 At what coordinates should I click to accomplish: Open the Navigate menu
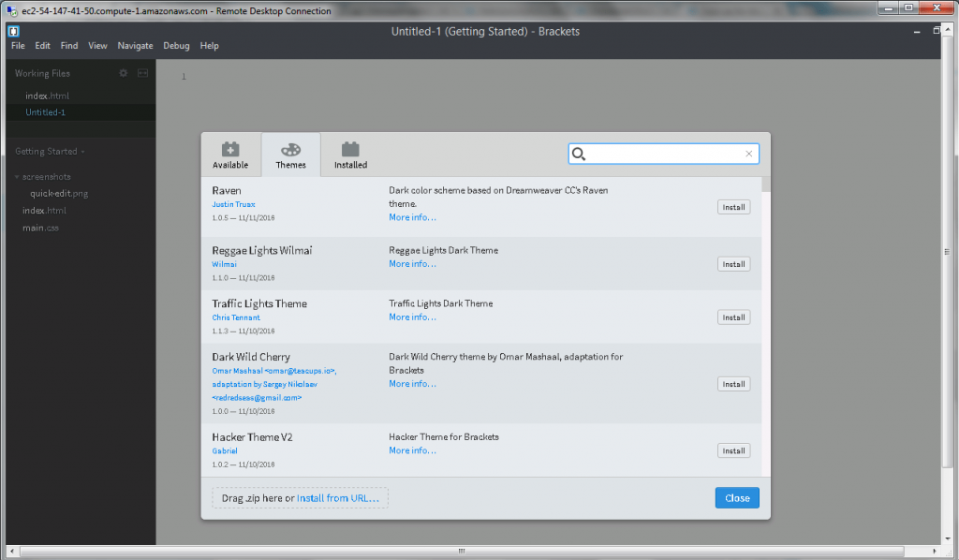point(135,45)
